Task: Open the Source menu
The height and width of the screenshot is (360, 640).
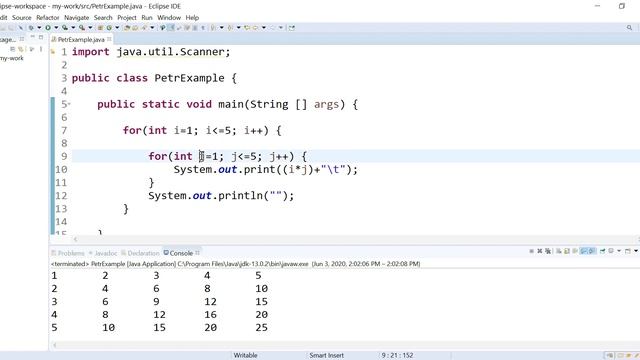Action: tap(22, 18)
